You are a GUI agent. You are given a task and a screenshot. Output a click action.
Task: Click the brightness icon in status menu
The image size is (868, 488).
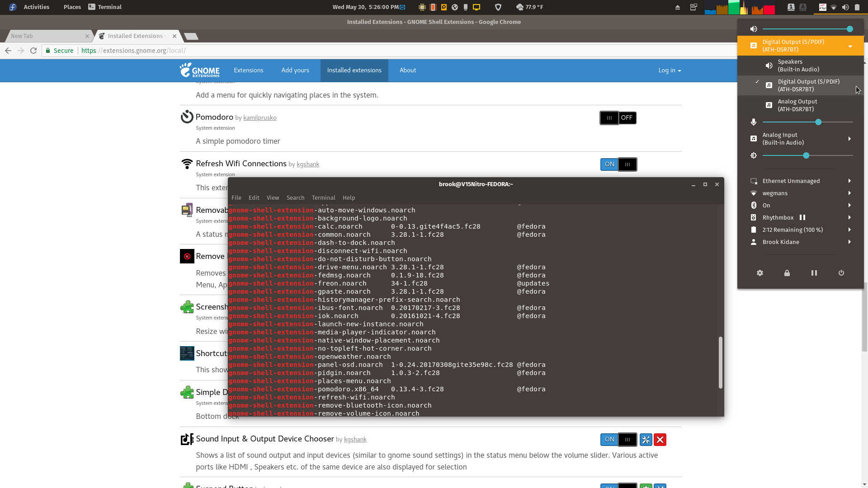[x=754, y=155]
